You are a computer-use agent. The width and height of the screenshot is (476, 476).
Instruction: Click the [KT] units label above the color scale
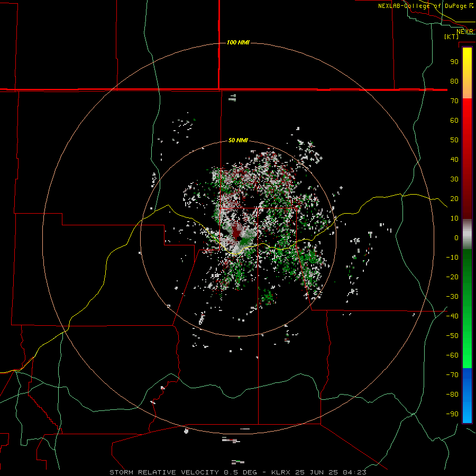tap(452, 36)
